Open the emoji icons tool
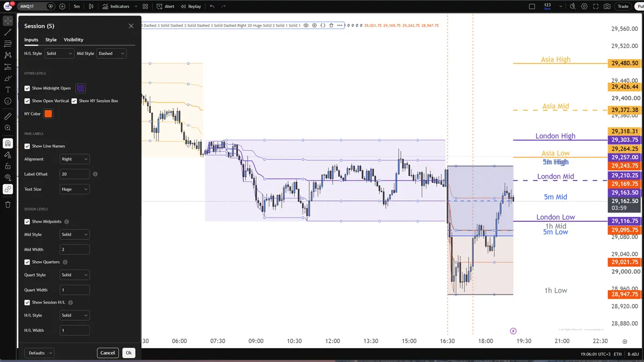644x362 pixels. pyautogui.click(x=8, y=101)
